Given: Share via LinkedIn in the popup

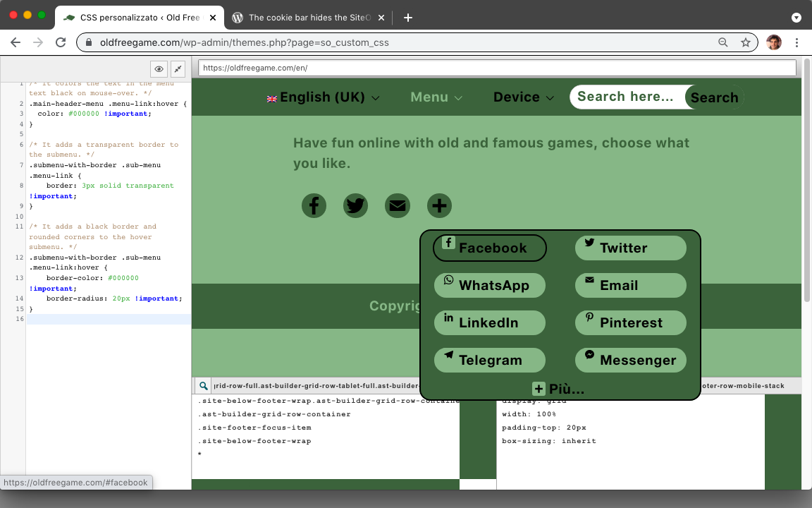Looking at the screenshot, I should coord(490,322).
